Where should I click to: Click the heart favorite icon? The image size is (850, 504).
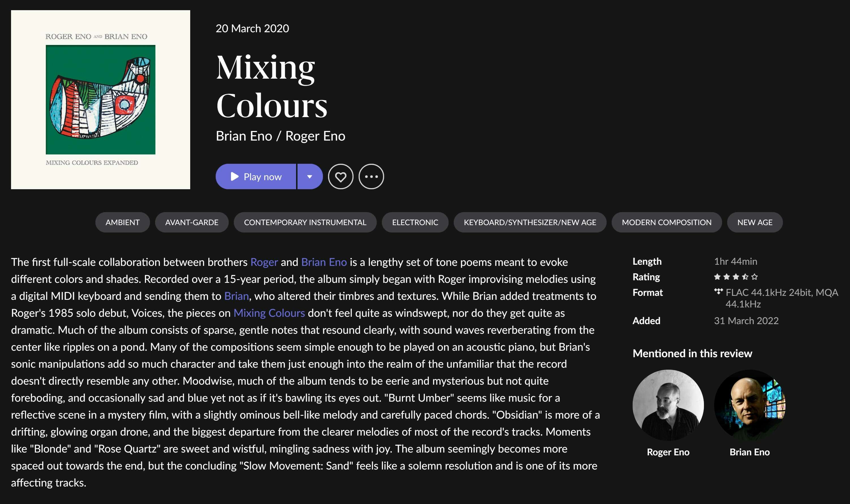341,176
